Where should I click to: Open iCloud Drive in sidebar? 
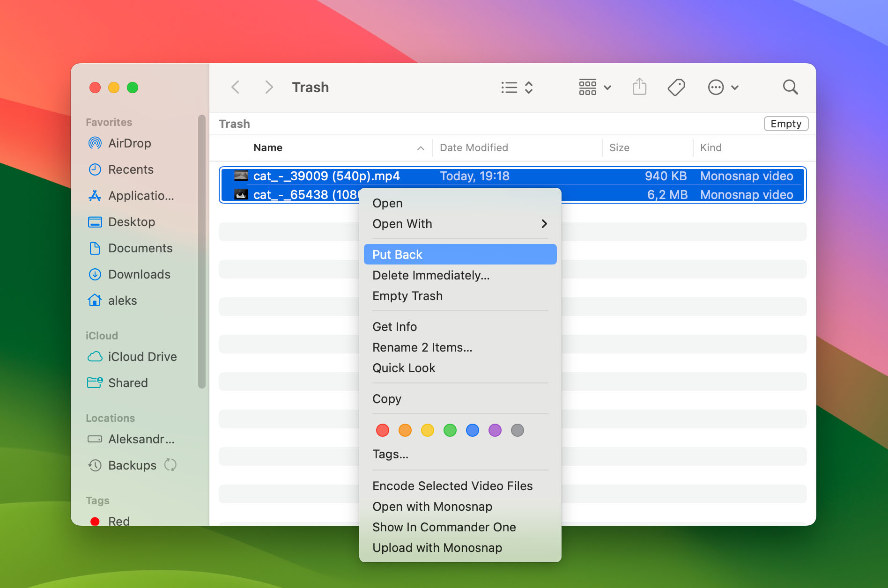[x=142, y=357]
